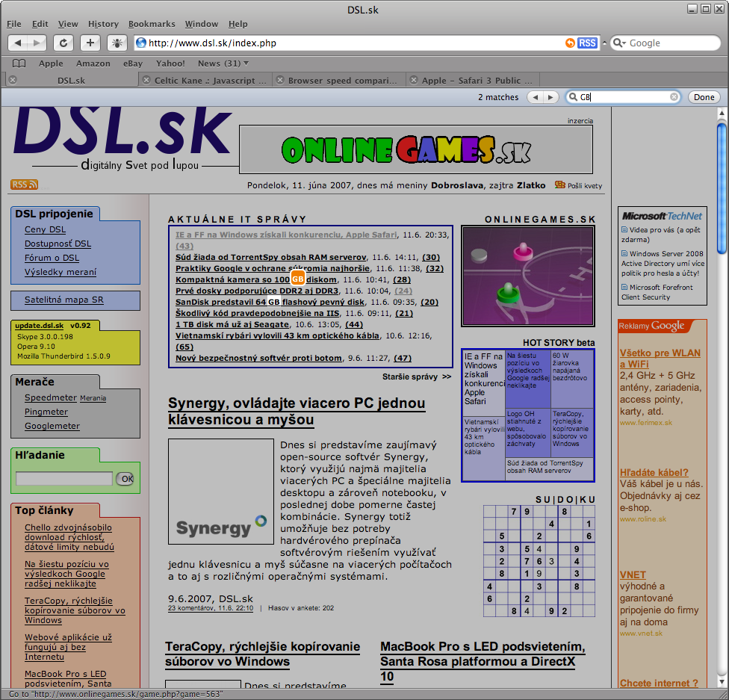Open the Yahoo! bookmark

170,64
